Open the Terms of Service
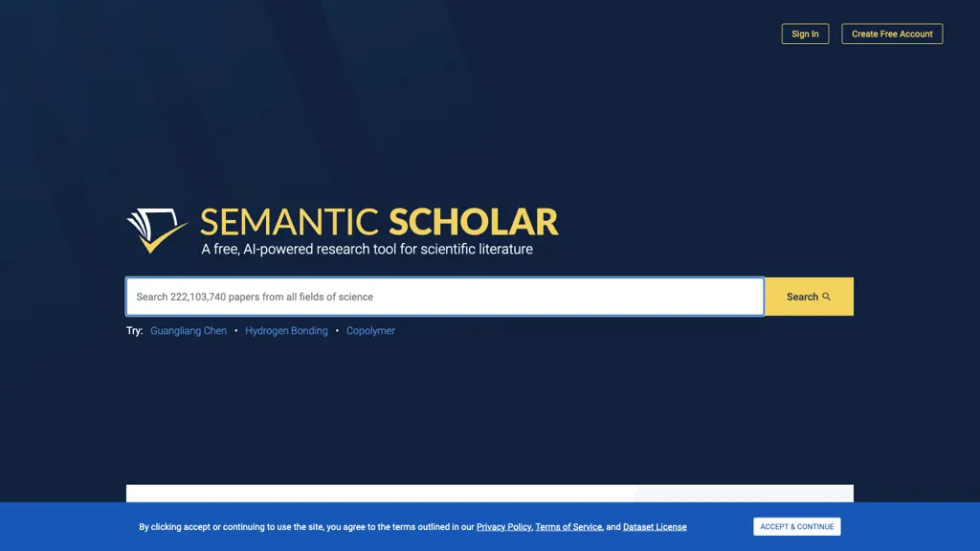 (x=568, y=526)
